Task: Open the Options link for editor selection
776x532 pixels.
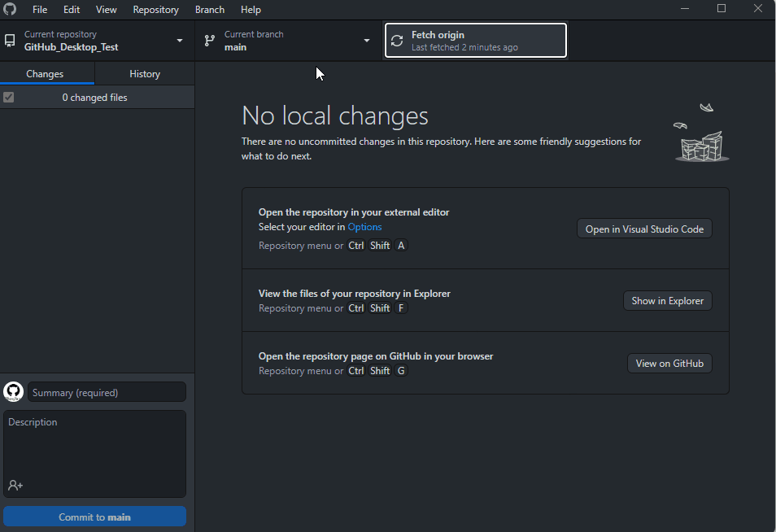Action: [x=364, y=227]
